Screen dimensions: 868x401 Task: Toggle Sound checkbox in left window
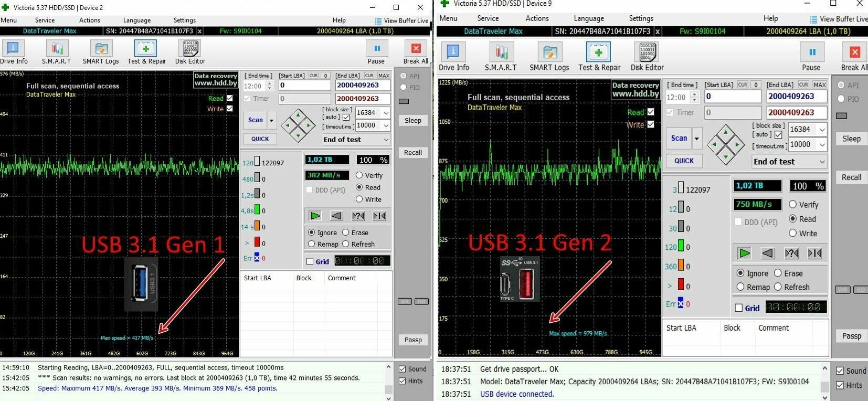(402, 369)
